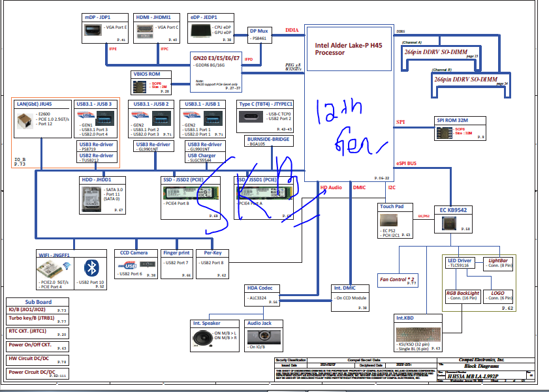Viewport: 549px width, 392px height.
Task: Click the USB port image in JUSB 3 block
Action: (105, 118)
